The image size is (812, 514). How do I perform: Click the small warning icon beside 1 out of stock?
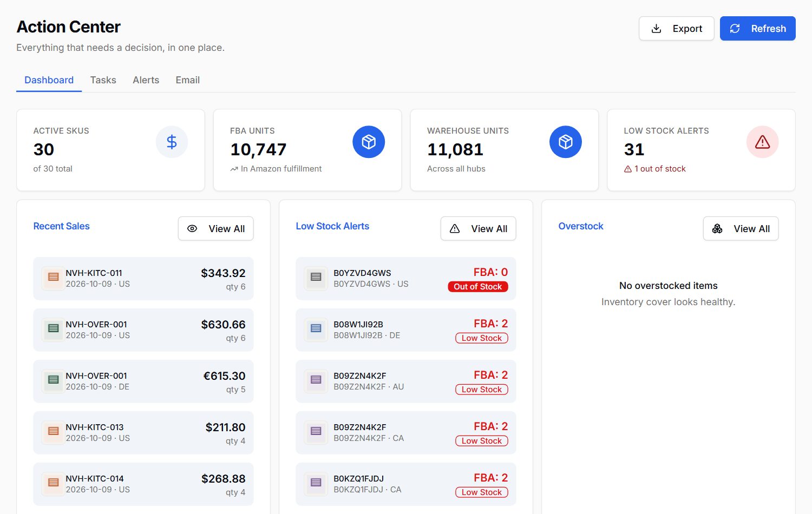pyautogui.click(x=628, y=169)
